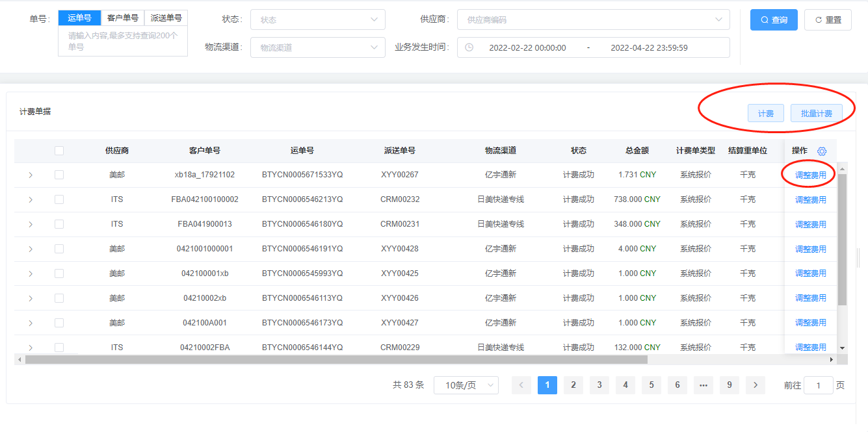
Task: Expand row 042100A001 details
Action: click(x=31, y=323)
